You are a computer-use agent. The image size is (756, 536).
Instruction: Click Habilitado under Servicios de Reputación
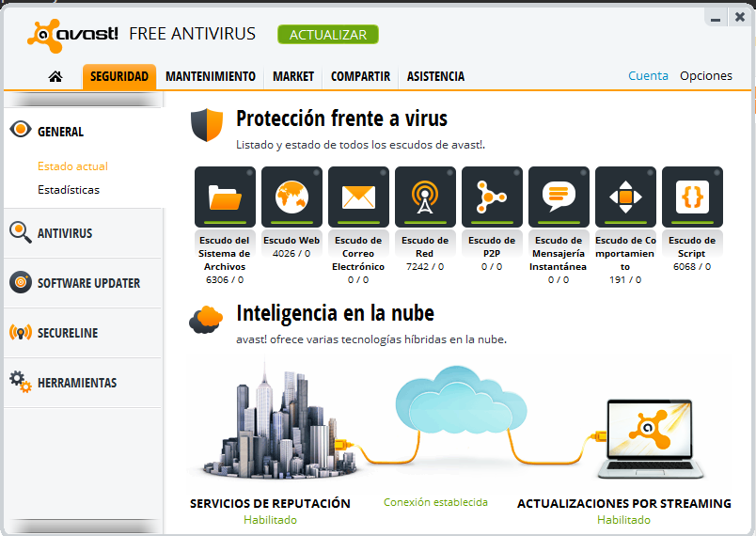click(270, 520)
